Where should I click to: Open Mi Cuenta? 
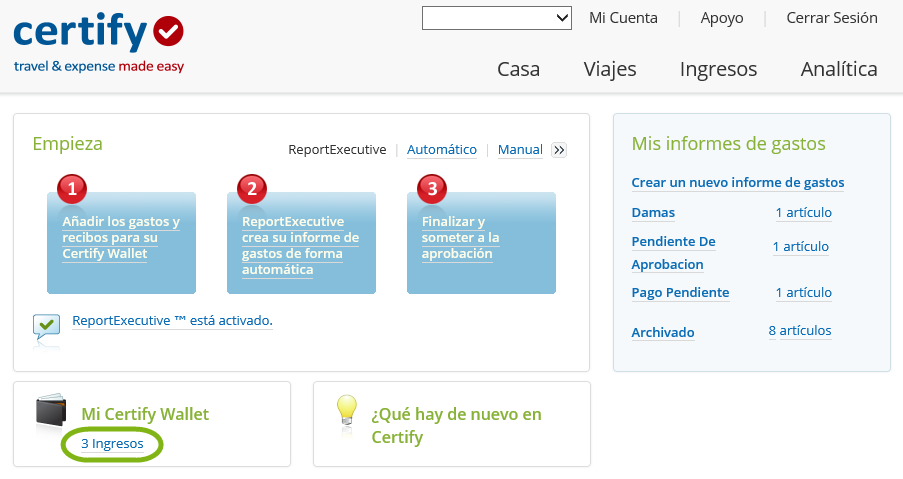pyautogui.click(x=623, y=18)
